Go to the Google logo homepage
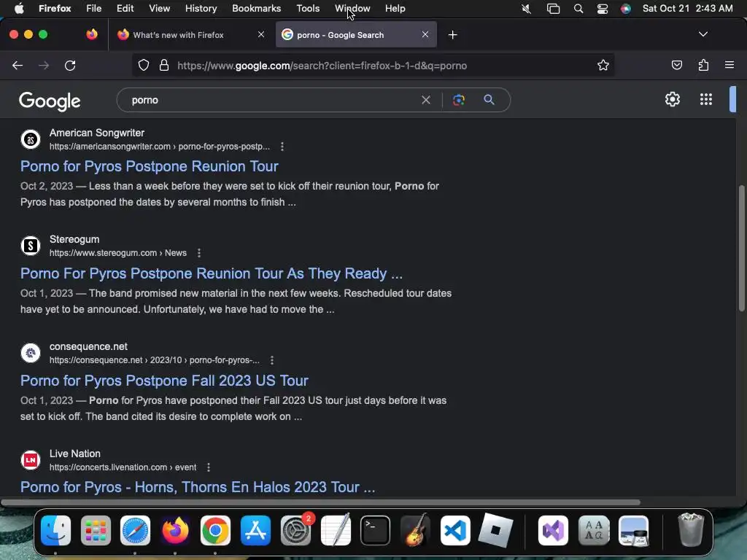The width and height of the screenshot is (747, 560). coord(50,101)
